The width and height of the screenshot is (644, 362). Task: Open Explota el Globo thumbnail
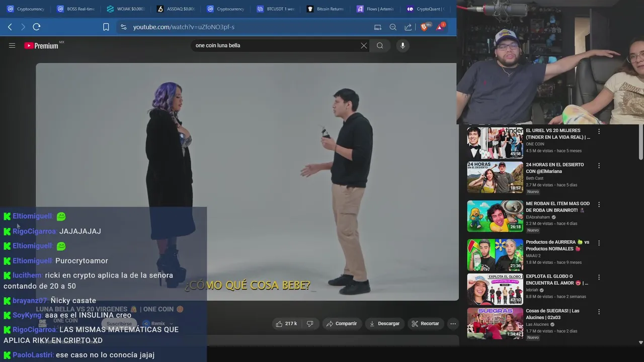[x=495, y=289]
